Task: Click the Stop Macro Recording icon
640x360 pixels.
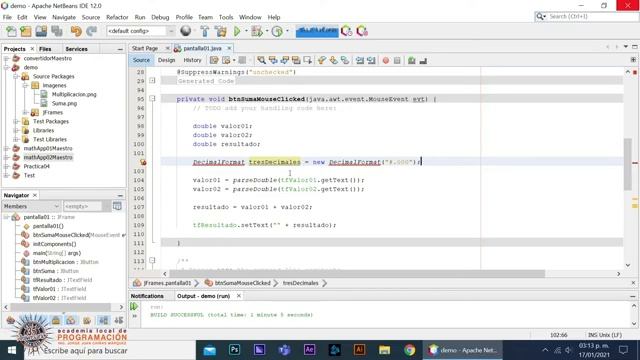Action: pyautogui.click(x=397, y=60)
